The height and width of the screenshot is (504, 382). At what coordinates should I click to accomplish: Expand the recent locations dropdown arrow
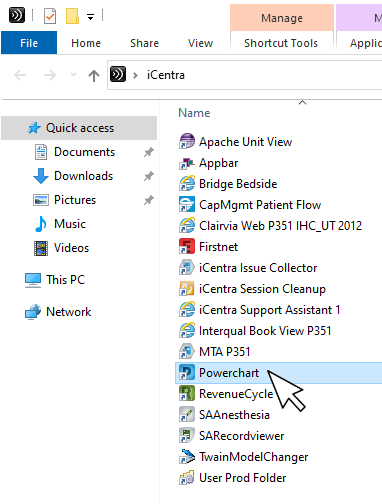pyautogui.click(x=73, y=75)
